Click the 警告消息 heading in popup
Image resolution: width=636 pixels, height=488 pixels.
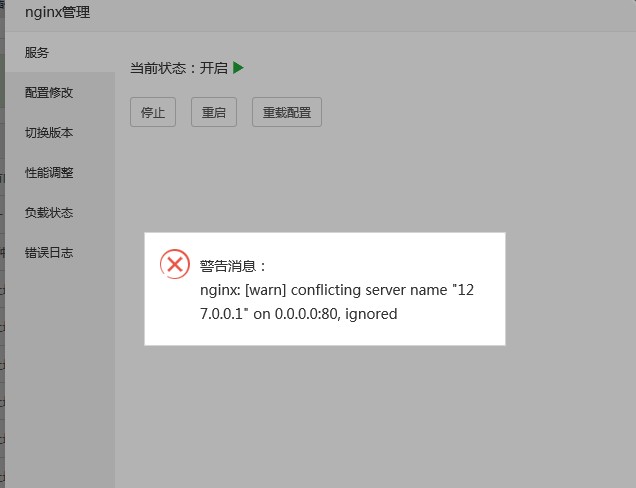click(x=232, y=266)
